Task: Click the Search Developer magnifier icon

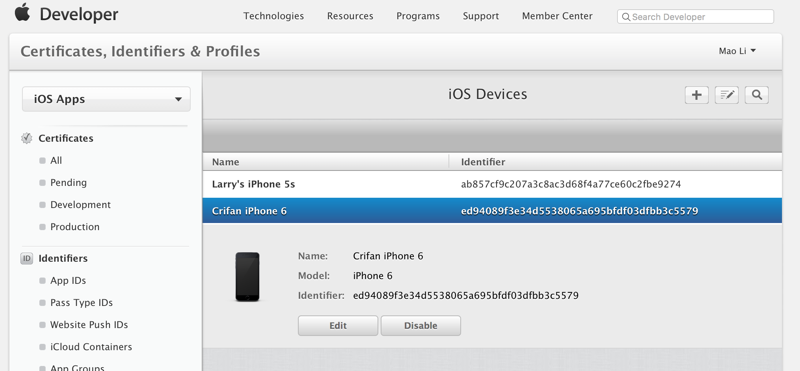Action: pos(626,17)
